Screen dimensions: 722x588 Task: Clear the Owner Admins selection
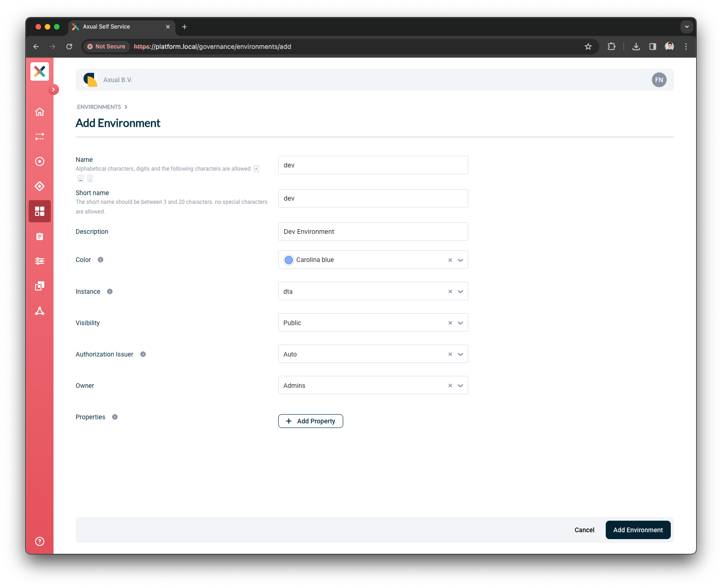click(450, 386)
